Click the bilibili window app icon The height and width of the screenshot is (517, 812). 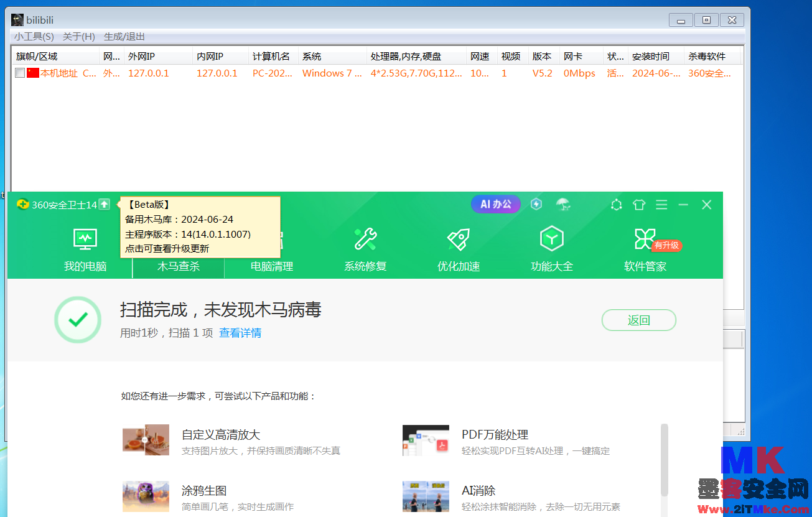click(x=17, y=20)
